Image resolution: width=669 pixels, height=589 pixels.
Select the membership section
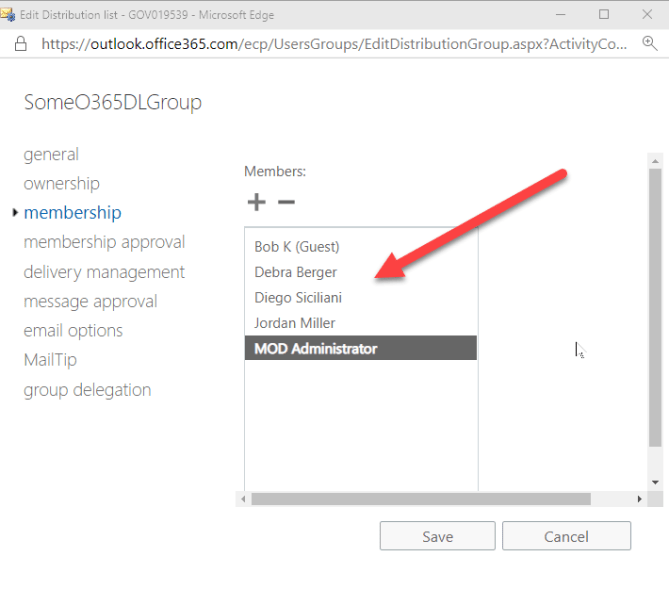pyautogui.click(x=72, y=213)
